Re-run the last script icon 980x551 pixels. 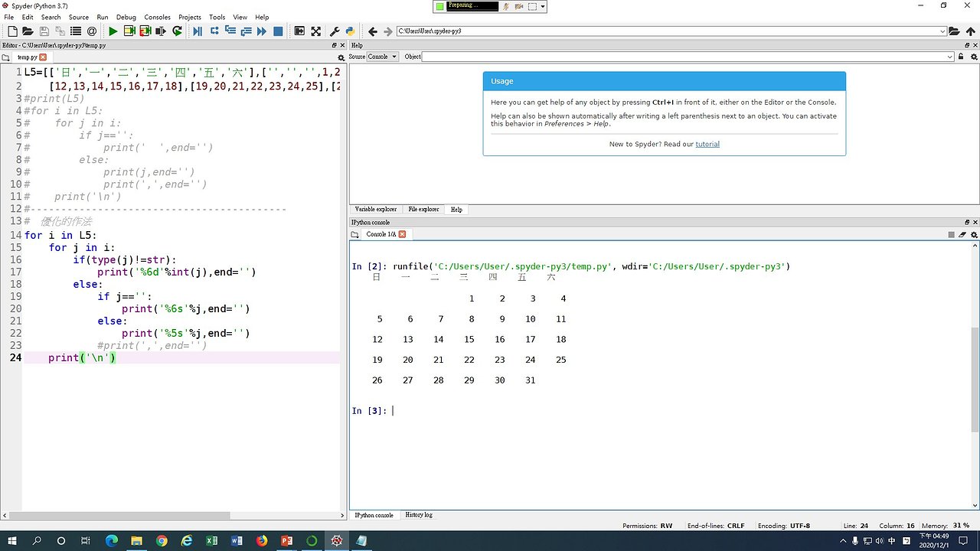tap(177, 31)
